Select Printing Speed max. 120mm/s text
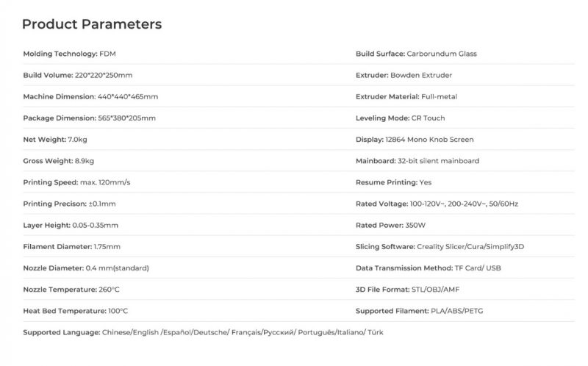This screenshot has height=366, width=588. [76, 182]
